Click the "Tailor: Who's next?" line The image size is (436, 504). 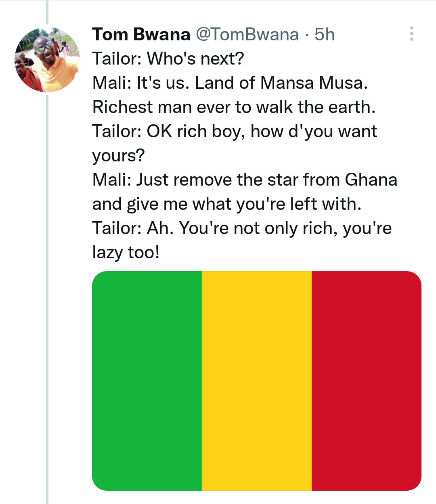click(168, 59)
